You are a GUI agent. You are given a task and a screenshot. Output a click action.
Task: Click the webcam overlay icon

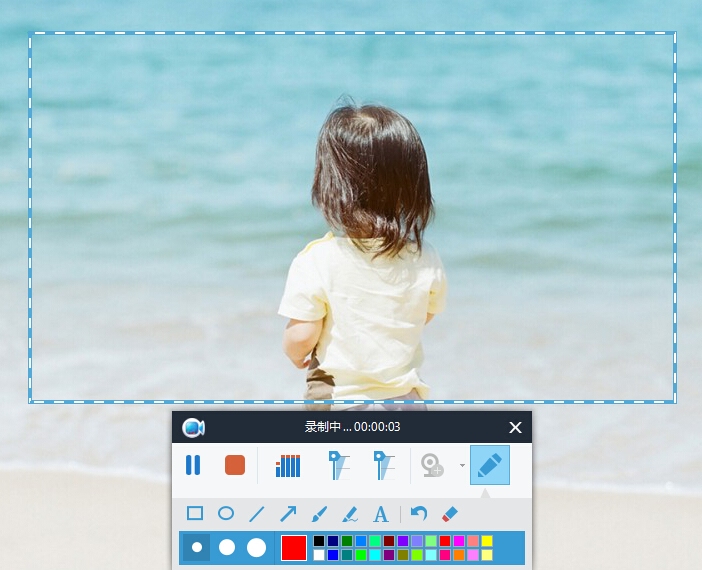click(432, 465)
